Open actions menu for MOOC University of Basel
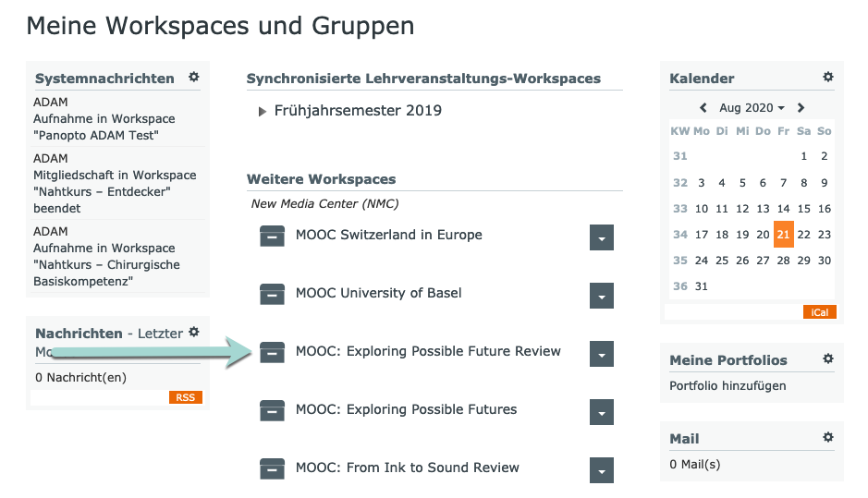This screenshot has height=498, width=868. 601,297
